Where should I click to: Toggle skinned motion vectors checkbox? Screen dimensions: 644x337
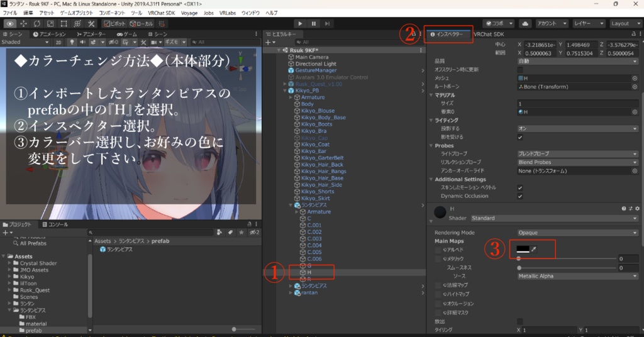pyautogui.click(x=520, y=187)
